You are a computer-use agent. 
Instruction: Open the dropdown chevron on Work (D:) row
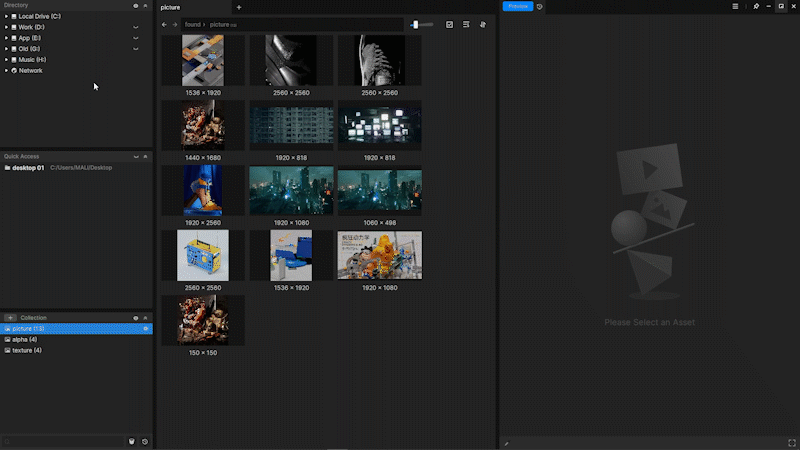click(136, 27)
